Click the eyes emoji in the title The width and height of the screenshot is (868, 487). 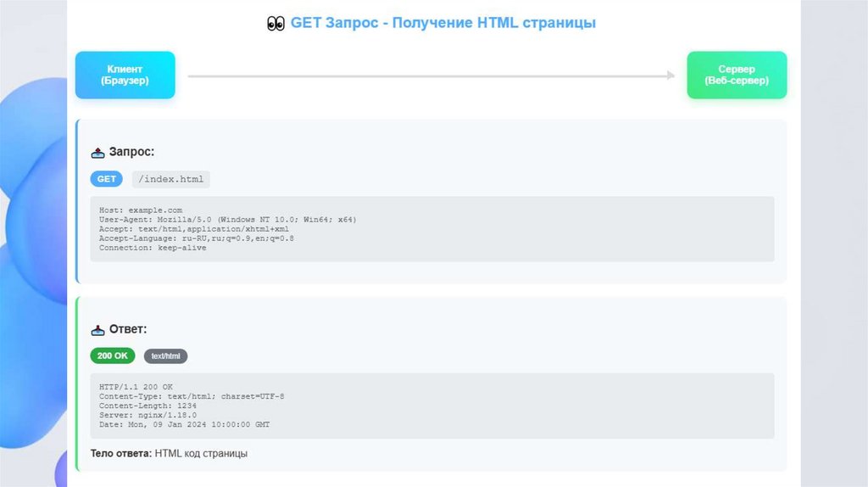(x=275, y=24)
